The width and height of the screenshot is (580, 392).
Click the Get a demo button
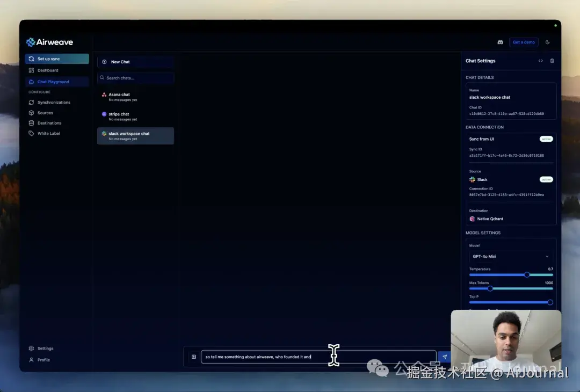pyautogui.click(x=524, y=42)
